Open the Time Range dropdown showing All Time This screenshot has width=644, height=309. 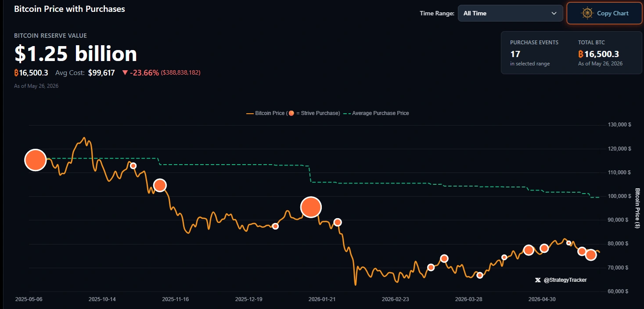coord(510,13)
